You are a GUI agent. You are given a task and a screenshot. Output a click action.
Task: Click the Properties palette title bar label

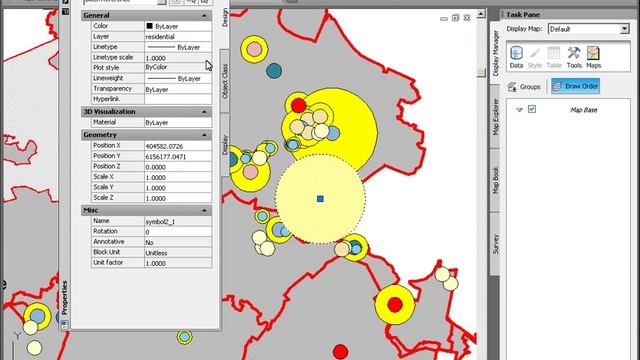(x=64, y=298)
